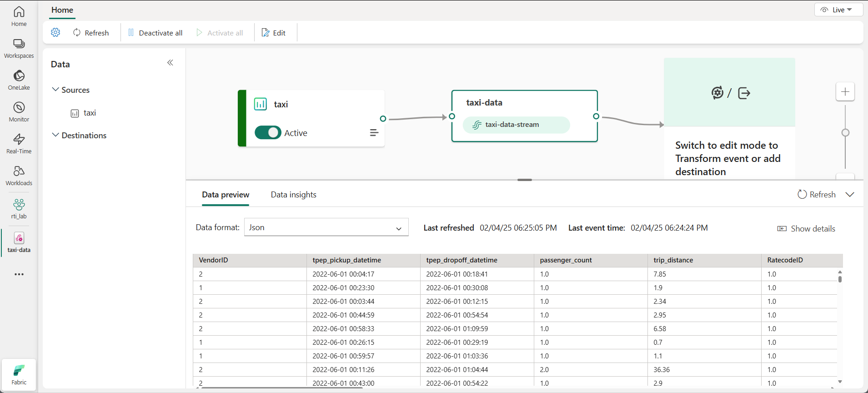Expand the Destinations tree section

(x=55, y=135)
